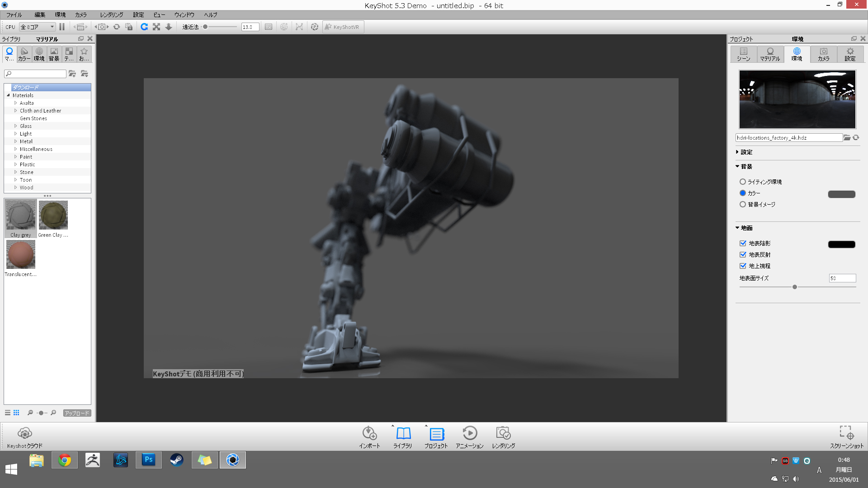Screen dimensions: 868x488
Task: Select the Download tree row
Action: tap(47, 87)
